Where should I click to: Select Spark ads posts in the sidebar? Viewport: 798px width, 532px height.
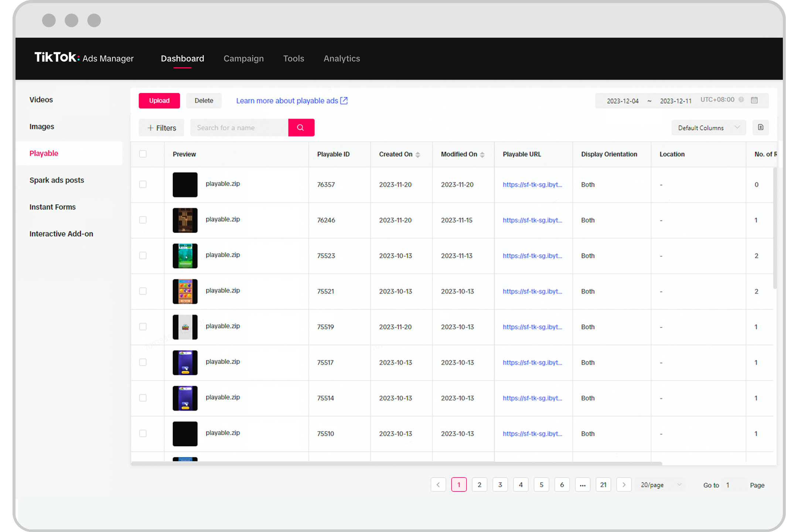tap(57, 180)
